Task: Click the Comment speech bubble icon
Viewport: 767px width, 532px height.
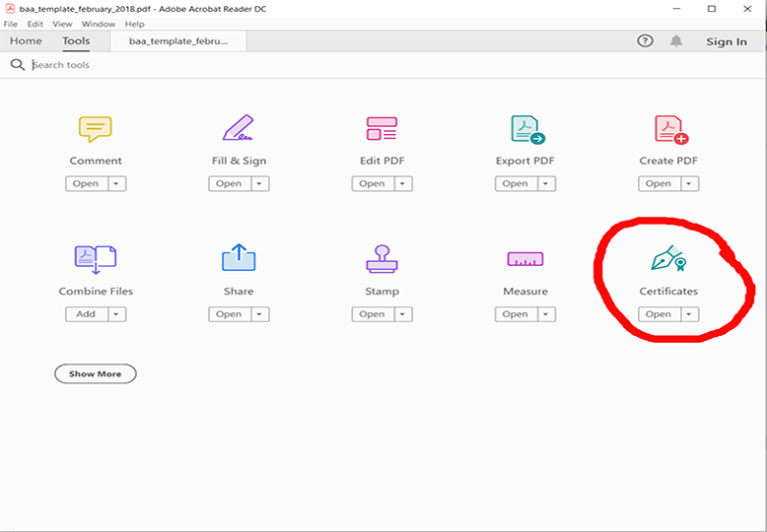Action: click(96, 129)
